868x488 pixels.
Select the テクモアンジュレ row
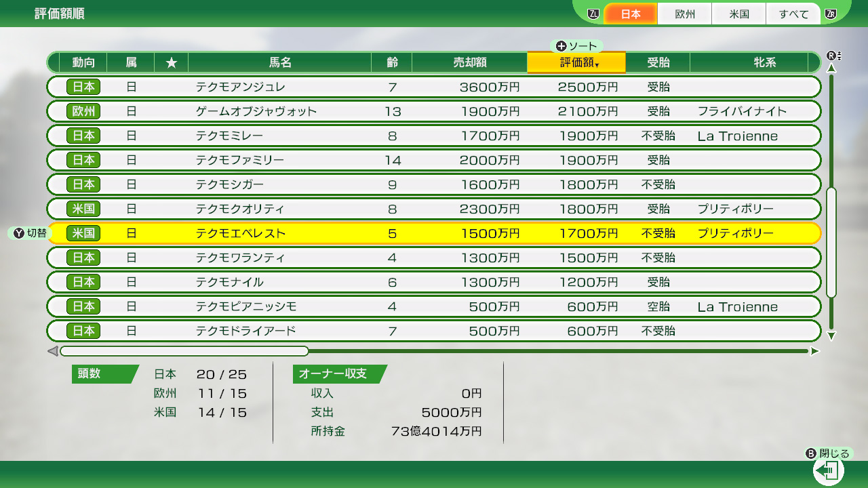click(434, 87)
